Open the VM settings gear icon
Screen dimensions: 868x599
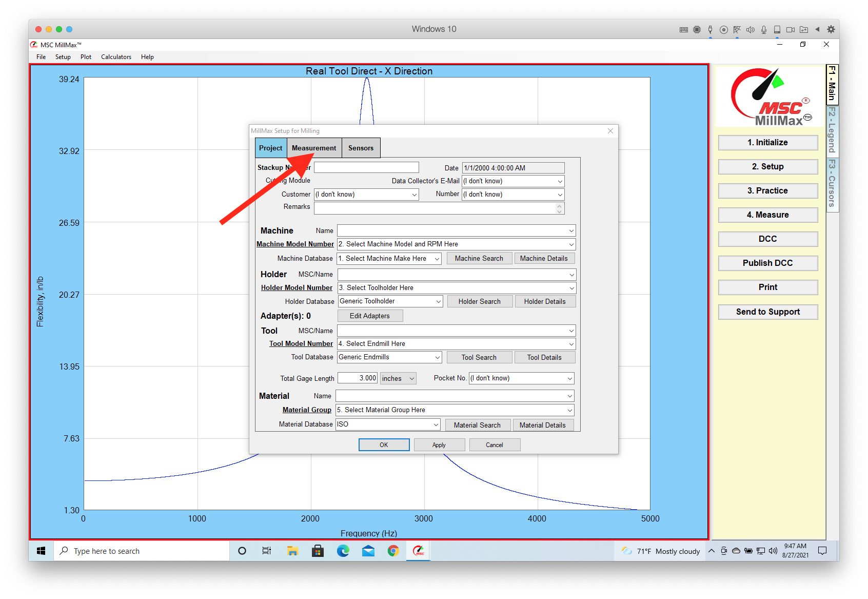tap(831, 29)
